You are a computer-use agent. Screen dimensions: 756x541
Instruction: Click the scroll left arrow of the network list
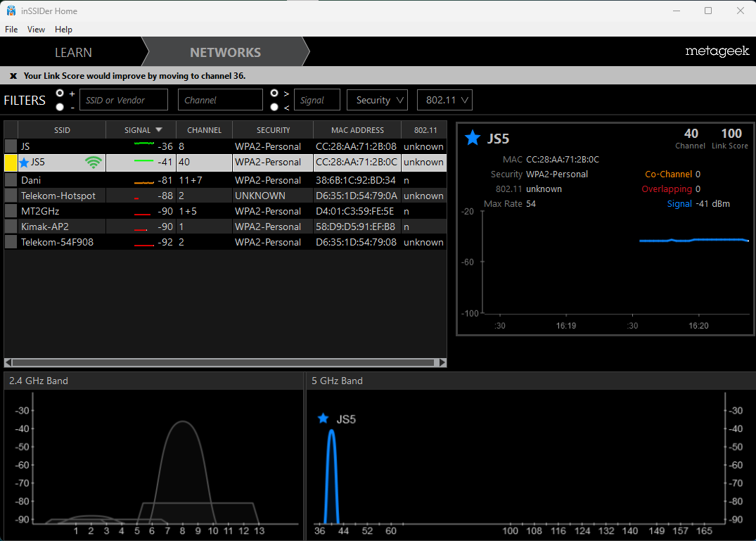pos(8,362)
